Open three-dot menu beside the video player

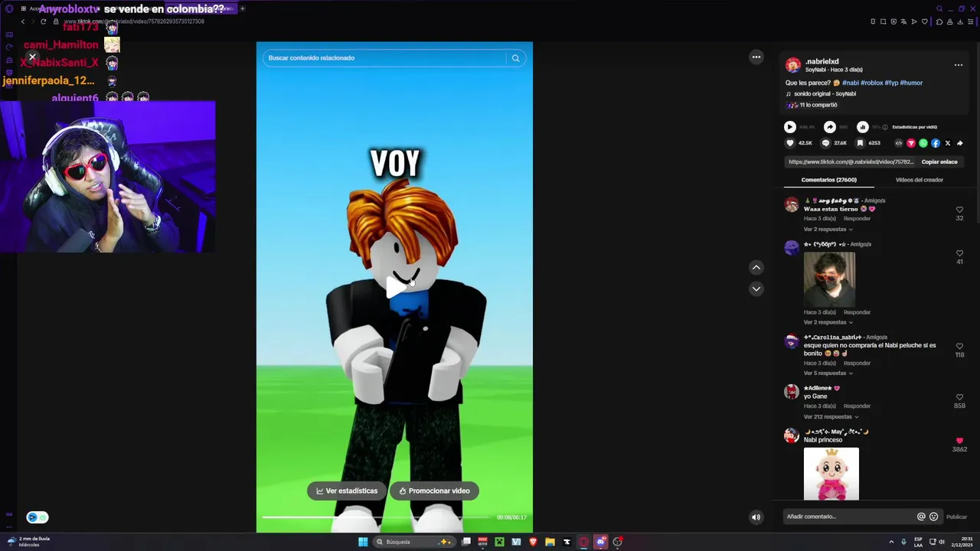(756, 57)
